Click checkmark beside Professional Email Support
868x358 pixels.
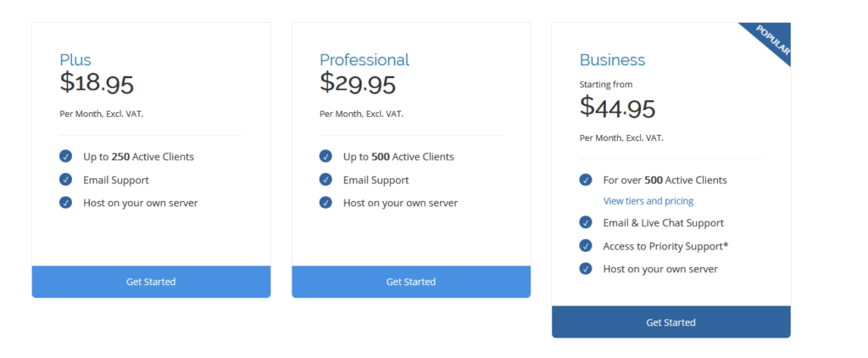(x=325, y=180)
